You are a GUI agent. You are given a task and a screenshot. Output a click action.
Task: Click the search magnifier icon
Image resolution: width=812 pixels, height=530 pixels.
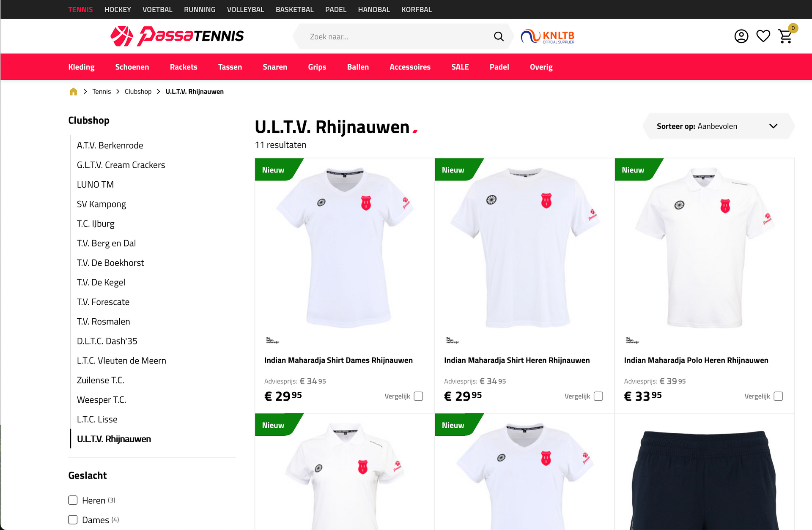(x=499, y=37)
